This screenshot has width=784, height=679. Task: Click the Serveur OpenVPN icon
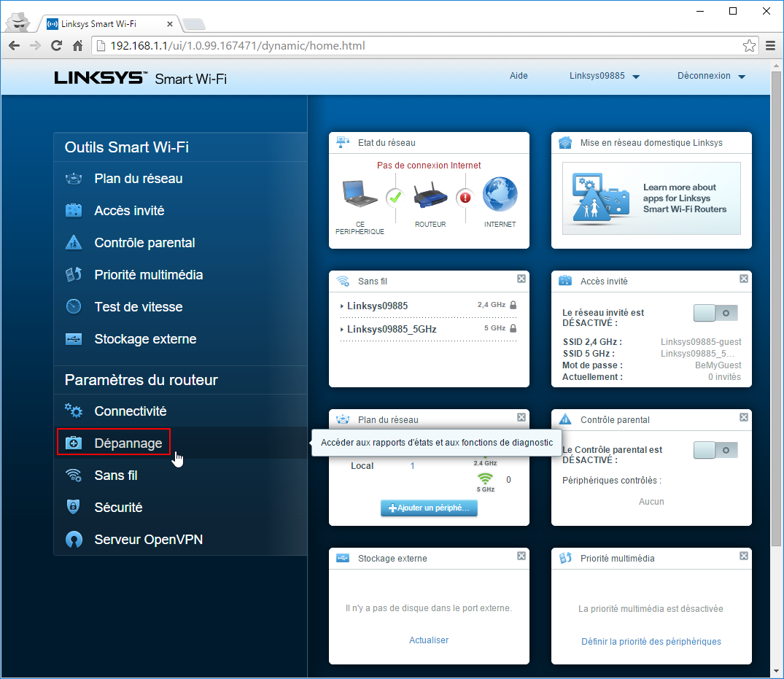(x=74, y=540)
